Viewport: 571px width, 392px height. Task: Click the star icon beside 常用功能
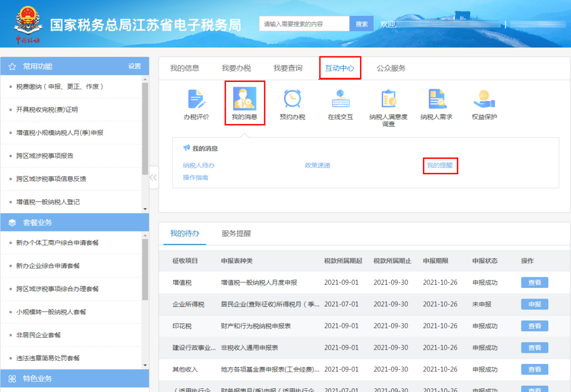[12, 67]
